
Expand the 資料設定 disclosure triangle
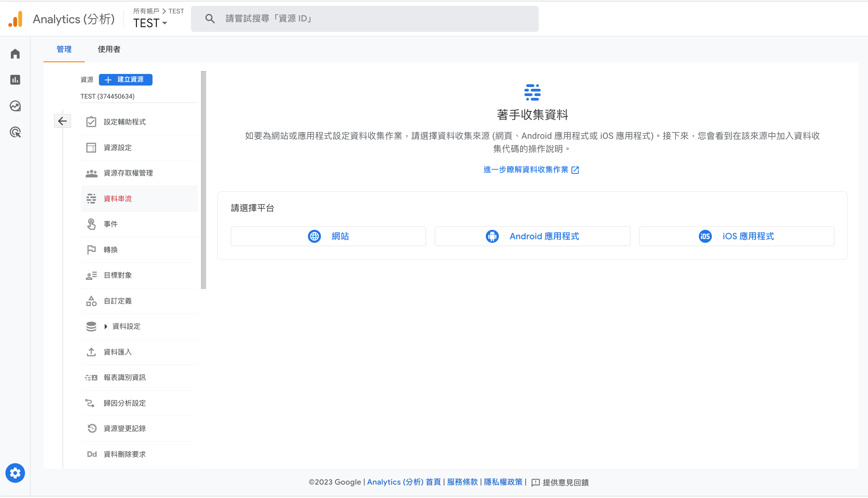click(x=106, y=327)
